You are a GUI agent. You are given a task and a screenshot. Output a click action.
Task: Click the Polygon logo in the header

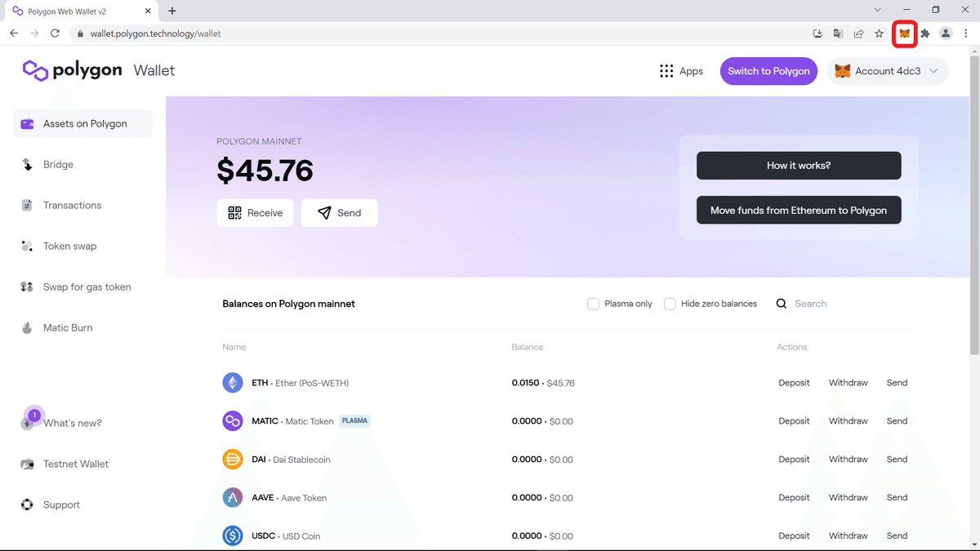click(x=73, y=70)
